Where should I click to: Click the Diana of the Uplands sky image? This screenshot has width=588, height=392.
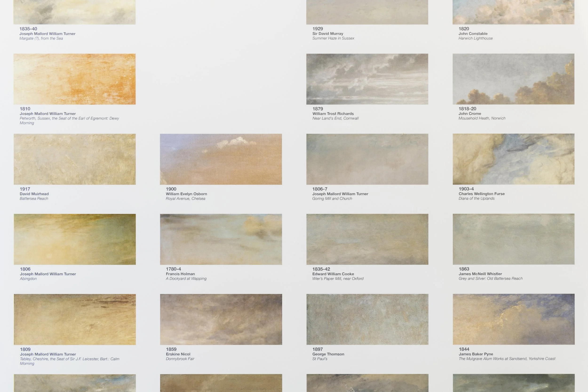click(513, 159)
